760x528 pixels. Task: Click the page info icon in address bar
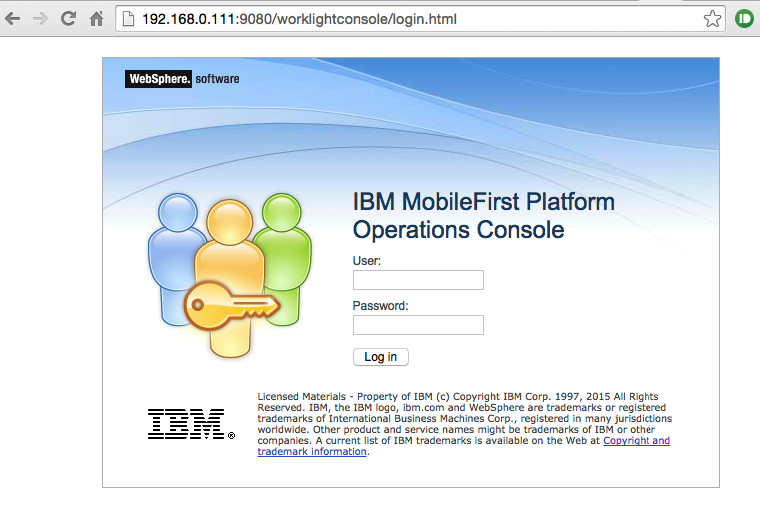click(128, 19)
